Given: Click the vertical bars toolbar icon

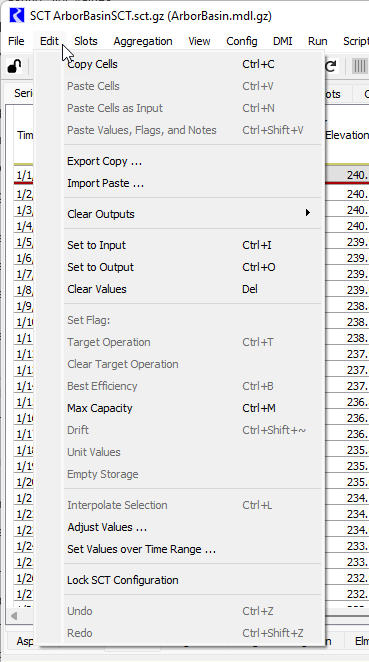Looking at the screenshot, I should pos(359,67).
